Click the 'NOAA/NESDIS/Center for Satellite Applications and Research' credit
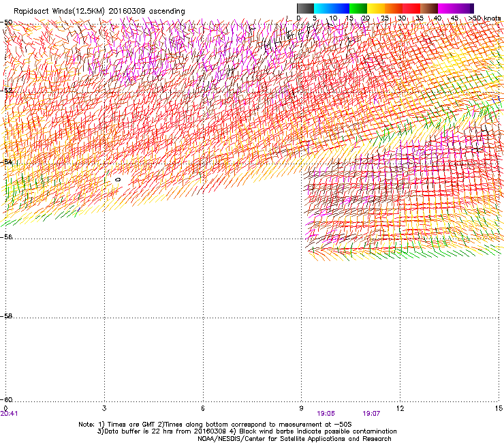 tap(294, 439)
